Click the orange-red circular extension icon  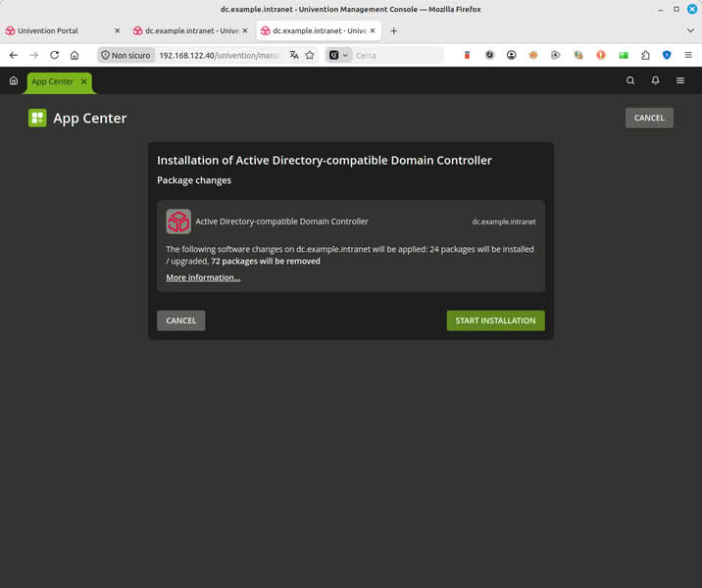click(601, 55)
